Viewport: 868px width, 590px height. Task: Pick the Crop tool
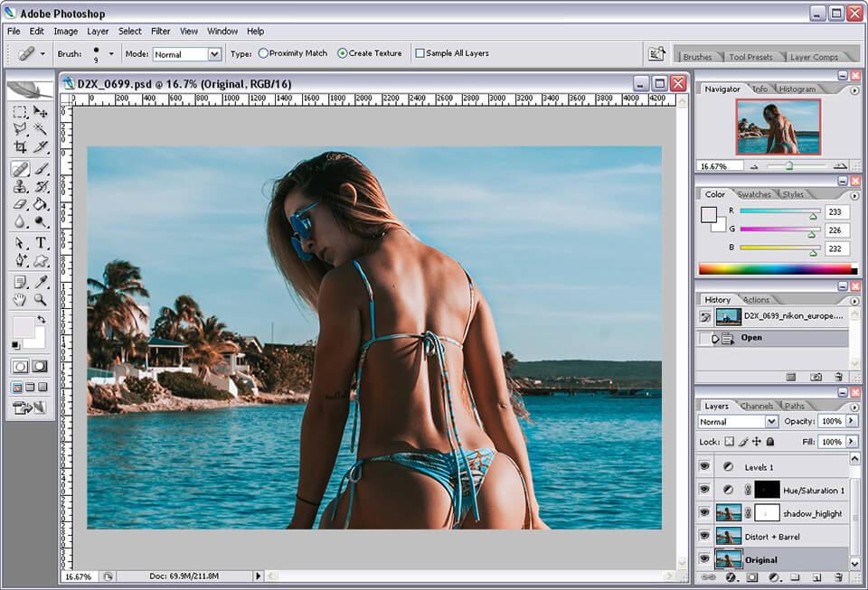[x=22, y=145]
